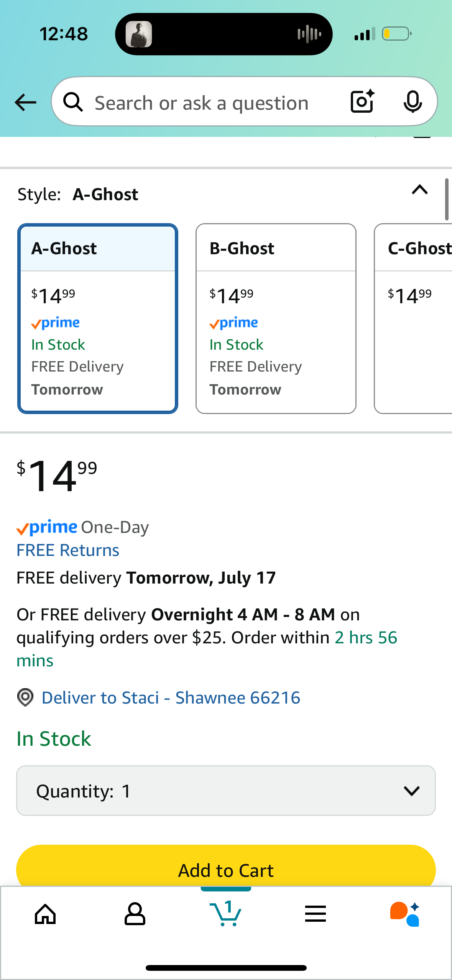Image resolution: width=452 pixels, height=980 pixels.
Task: Click Deliver to Staci - Shawnee 66216
Action: (x=171, y=698)
